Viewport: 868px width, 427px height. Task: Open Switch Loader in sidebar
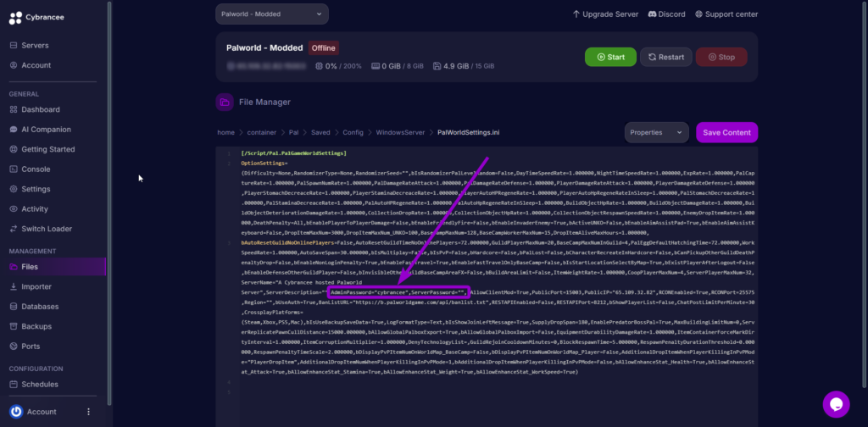click(47, 229)
